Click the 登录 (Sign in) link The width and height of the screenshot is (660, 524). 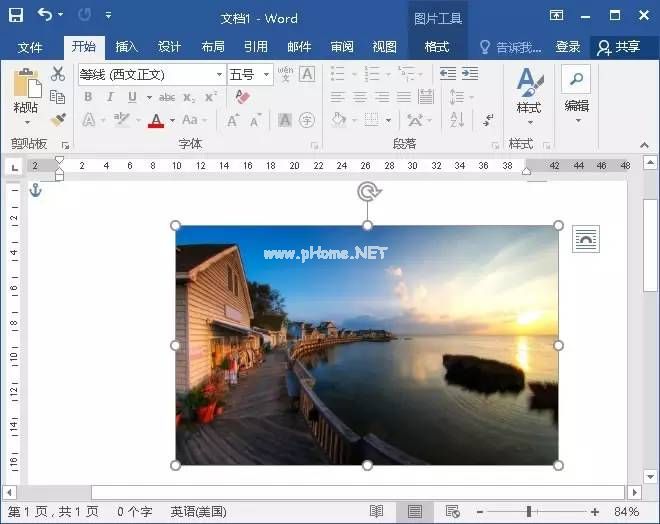(568, 47)
